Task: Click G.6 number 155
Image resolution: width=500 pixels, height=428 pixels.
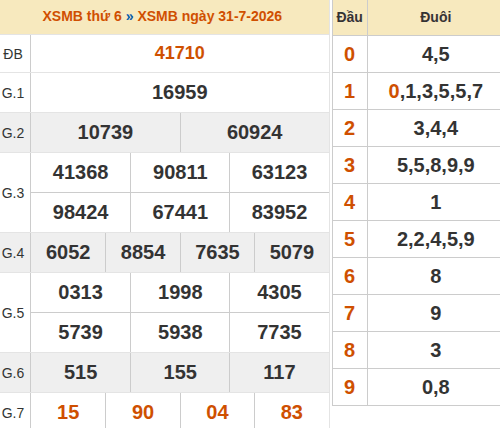Action: coord(180,372)
